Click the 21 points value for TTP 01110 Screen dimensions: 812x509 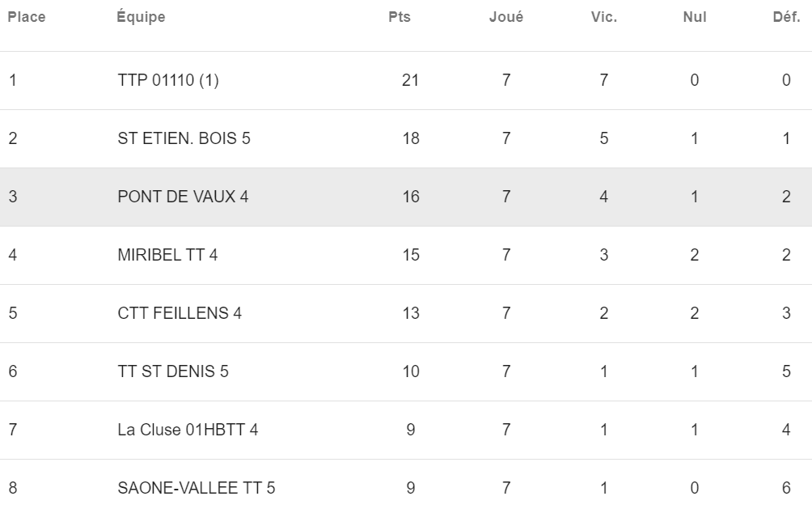(410, 80)
